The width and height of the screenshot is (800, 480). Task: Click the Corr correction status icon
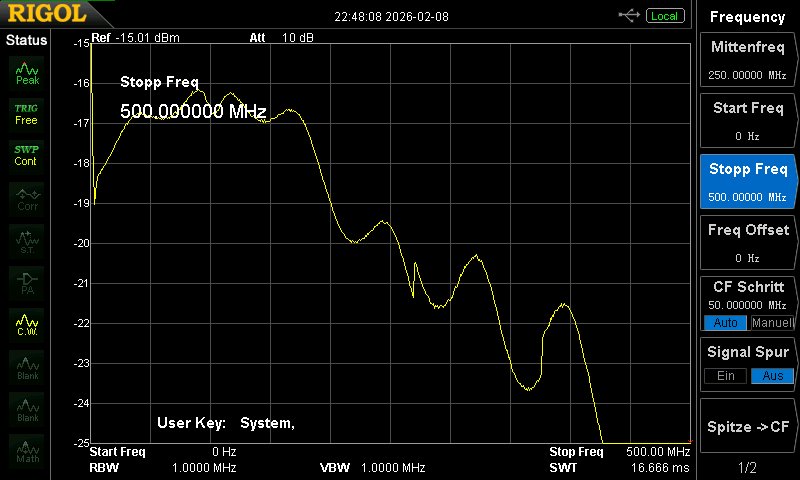27,198
